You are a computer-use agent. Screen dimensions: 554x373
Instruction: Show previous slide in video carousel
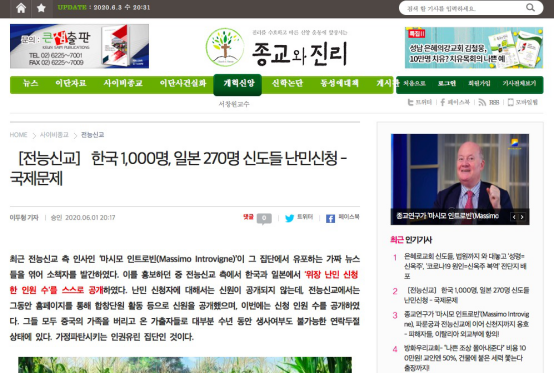pos(514,217)
